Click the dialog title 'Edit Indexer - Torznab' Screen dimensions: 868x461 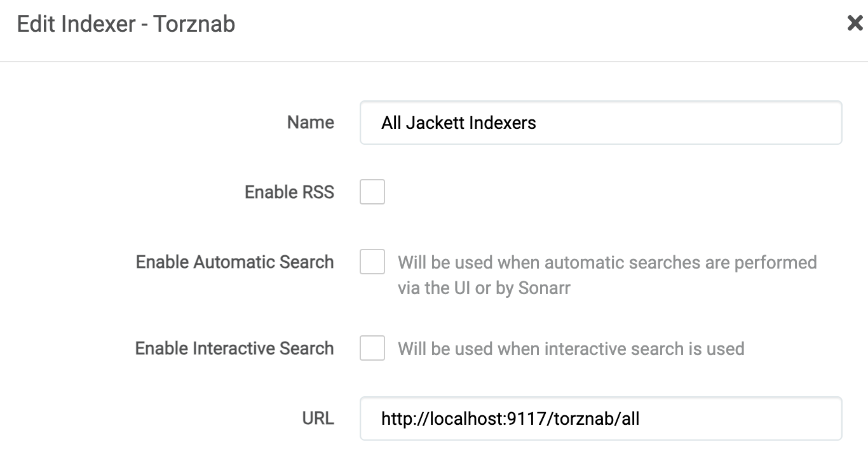[125, 23]
